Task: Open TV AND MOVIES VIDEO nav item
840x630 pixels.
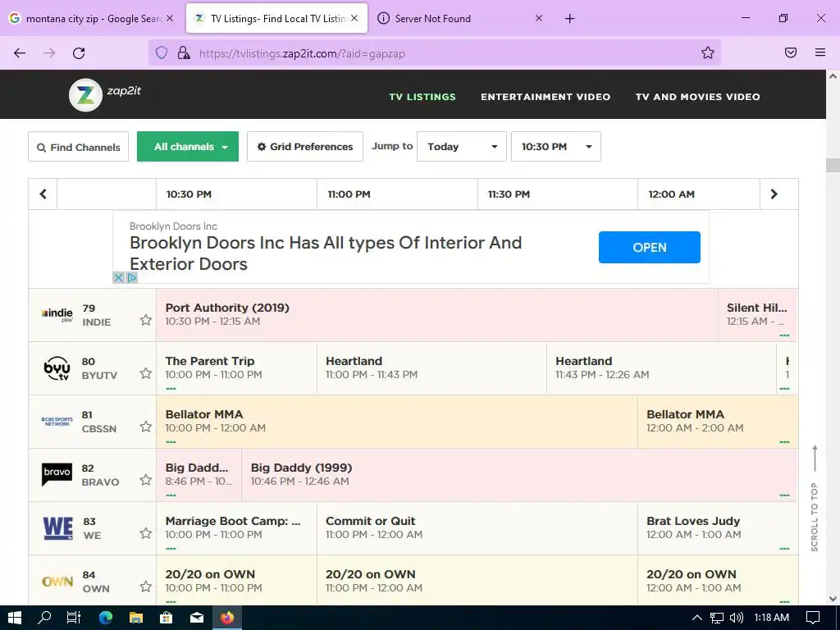Action: (x=697, y=97)
